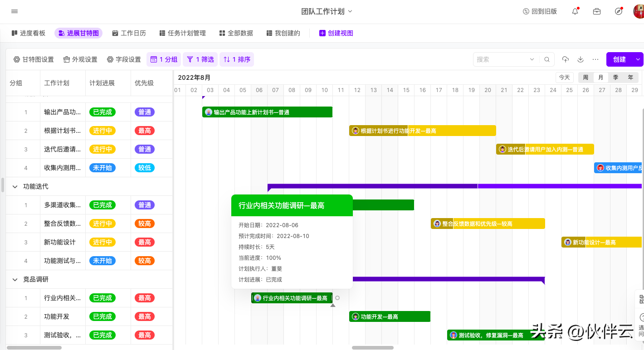Click the search magnifier icon
The image size is (644, 350).
pyautogui.click(x=547, y=59)
